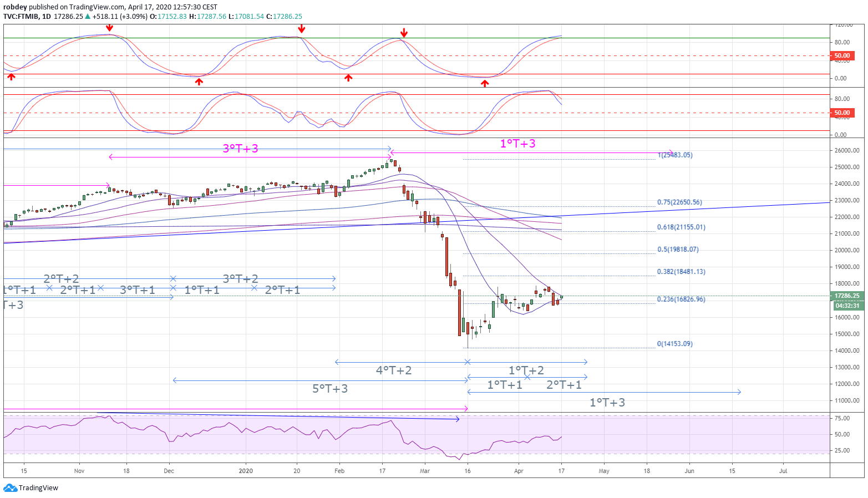Click the 25.00 level on RSI axis

pyautogui.click(x=842, y=451)
